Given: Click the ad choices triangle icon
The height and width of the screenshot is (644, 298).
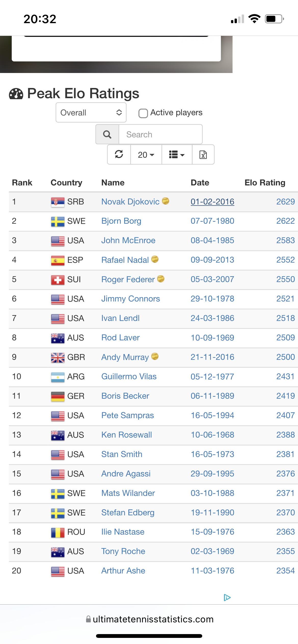Looking at the screenshot, I should [227, 597].
